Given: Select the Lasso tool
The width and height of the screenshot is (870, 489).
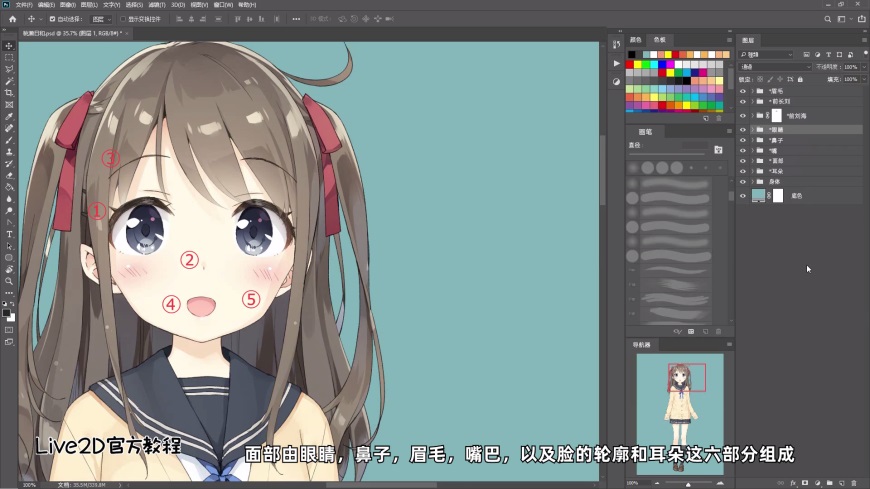Looking at the screenshot, I should point(9,69).
